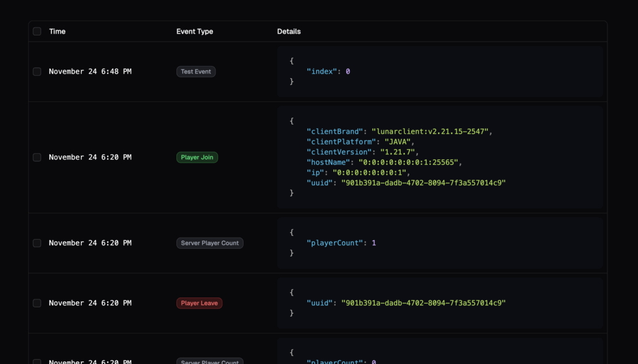Click the timestamp in the Player Join row
This screenshot has width=638, height=364.
(90, 157)
